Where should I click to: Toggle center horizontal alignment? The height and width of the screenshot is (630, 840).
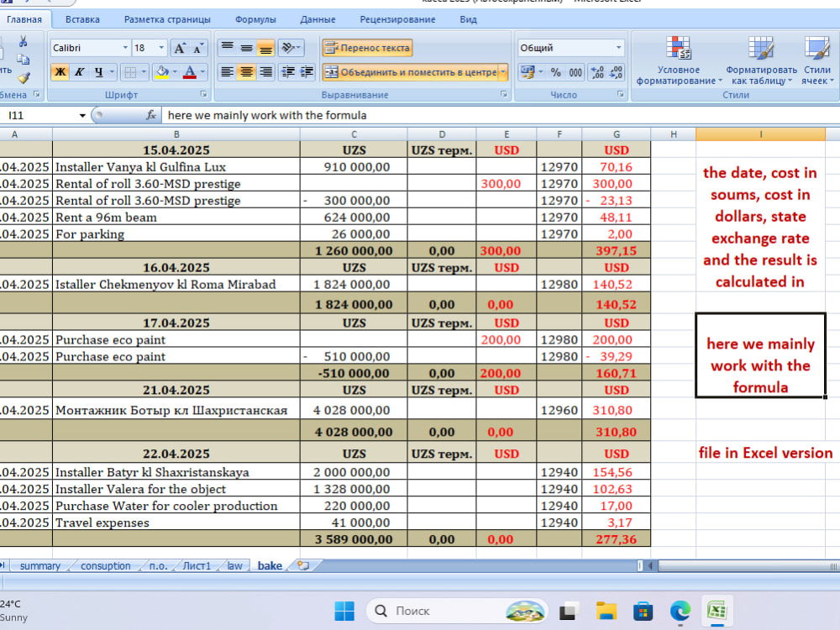click(x=246, y=71)
